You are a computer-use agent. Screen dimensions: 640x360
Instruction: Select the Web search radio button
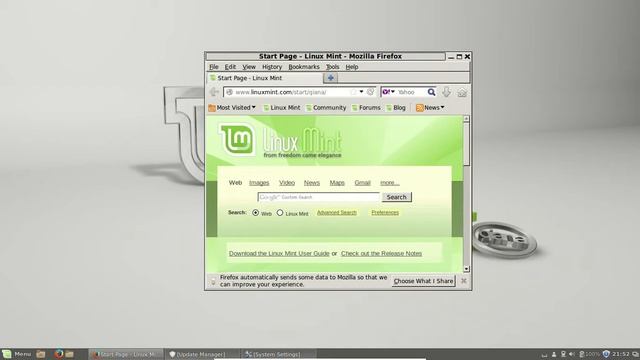tap(256, 213)
